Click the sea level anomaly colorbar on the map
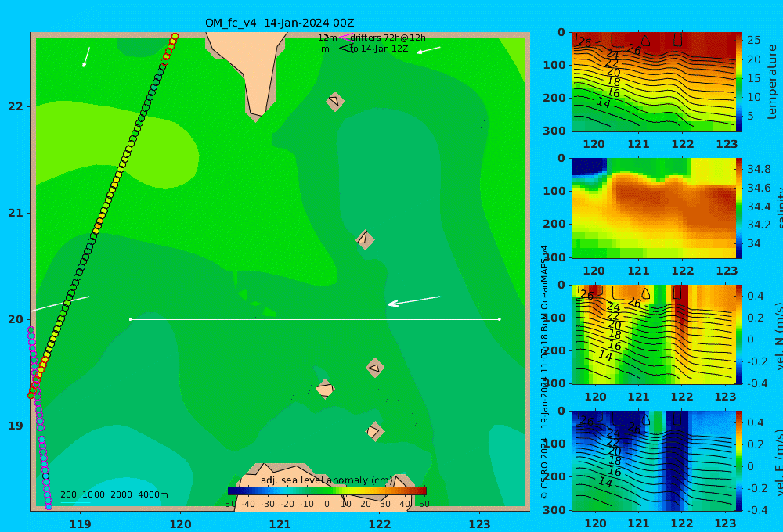The width and height of the screenshot is (783, 532). [x=327, y=491]
